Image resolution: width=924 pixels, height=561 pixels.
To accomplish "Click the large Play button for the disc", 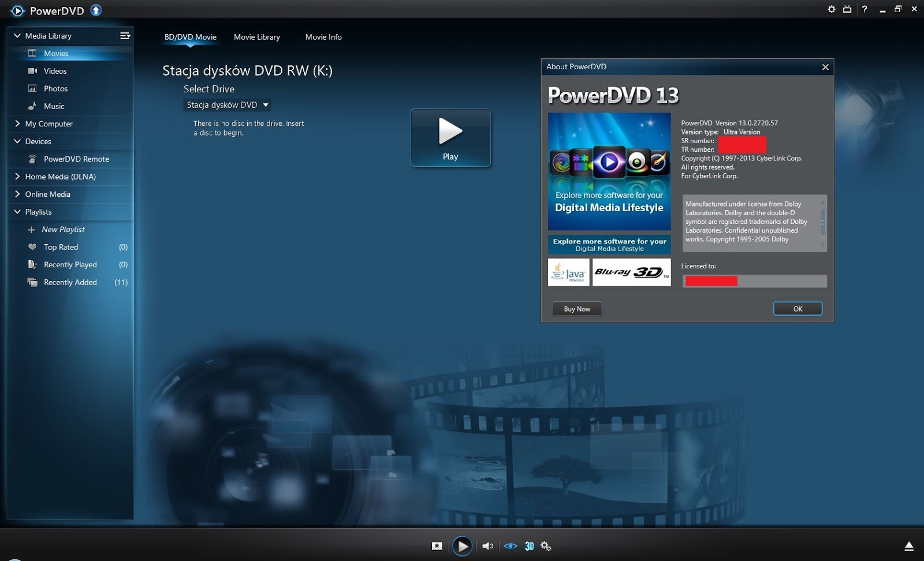I will [450, 137].
